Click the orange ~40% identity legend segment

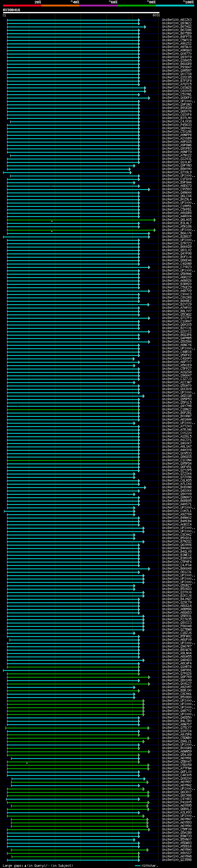(x=60, y=6)
